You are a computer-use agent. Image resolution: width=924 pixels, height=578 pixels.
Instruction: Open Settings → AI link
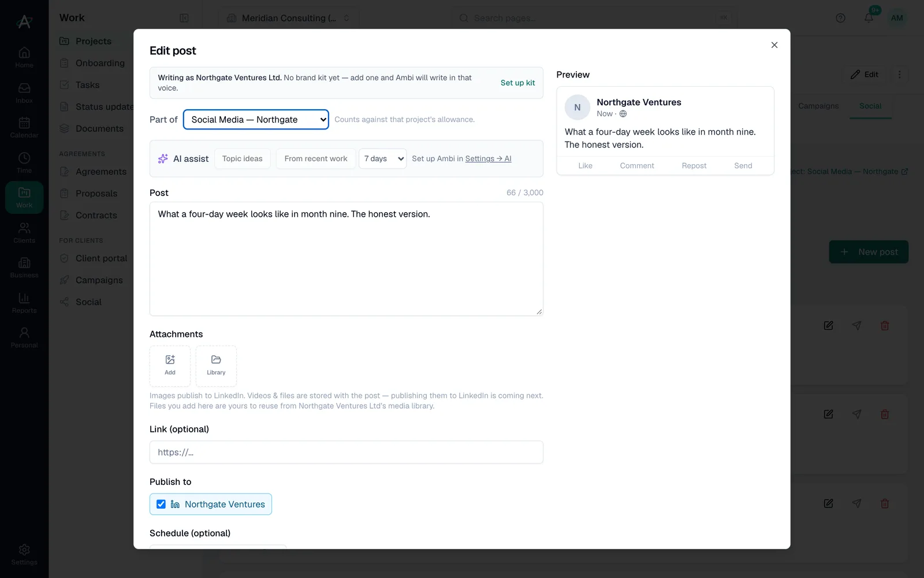tap(488, 159)
